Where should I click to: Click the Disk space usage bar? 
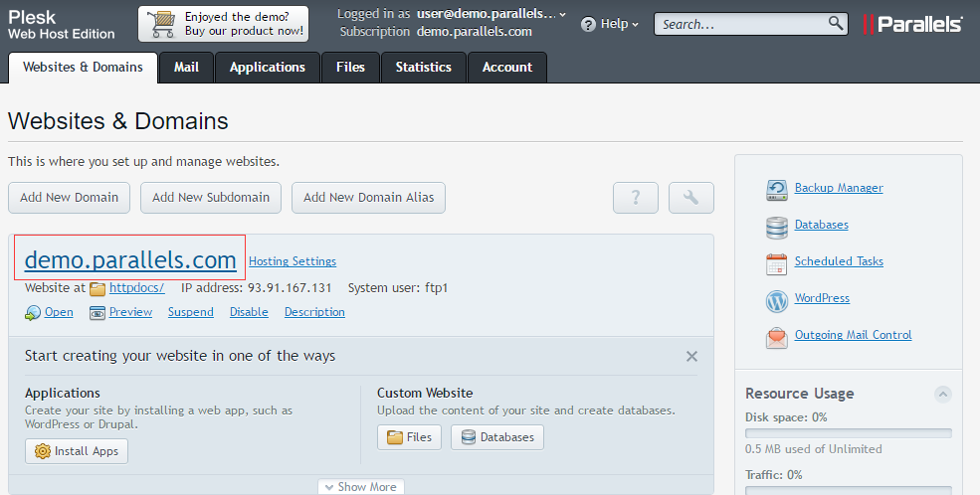(x=848, y=433)
